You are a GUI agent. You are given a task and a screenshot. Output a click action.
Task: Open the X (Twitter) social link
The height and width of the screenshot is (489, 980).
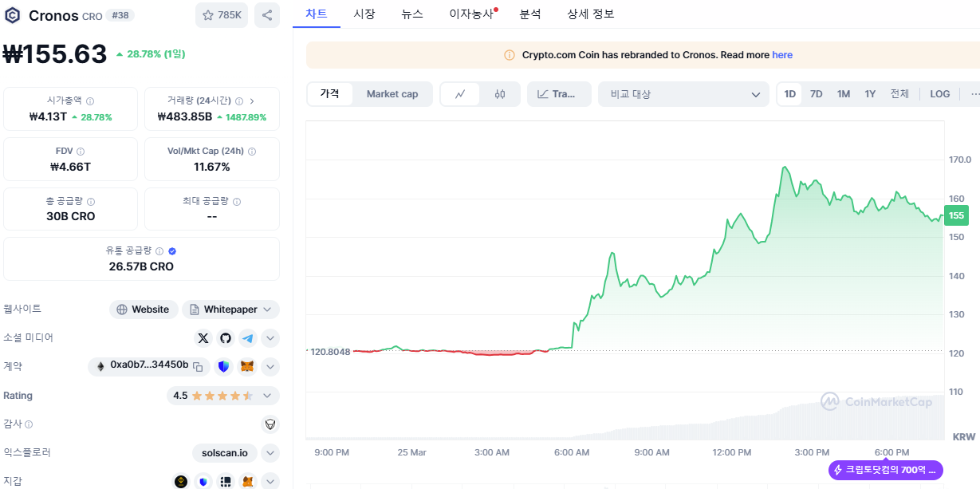click(x=203, y=338)
